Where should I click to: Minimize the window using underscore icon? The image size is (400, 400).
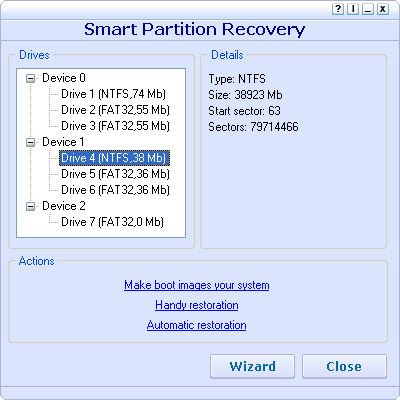pos(367,9)
